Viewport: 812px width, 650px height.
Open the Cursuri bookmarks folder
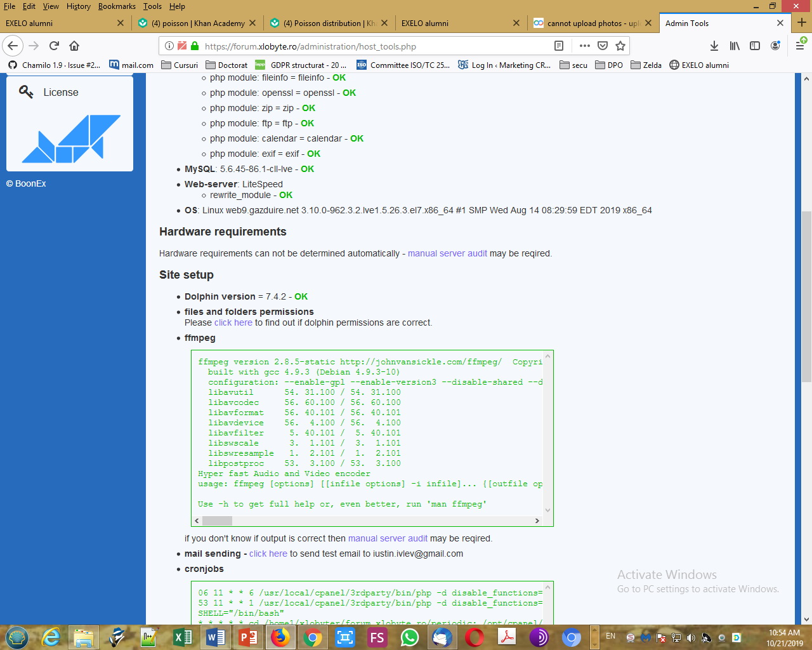180,65
